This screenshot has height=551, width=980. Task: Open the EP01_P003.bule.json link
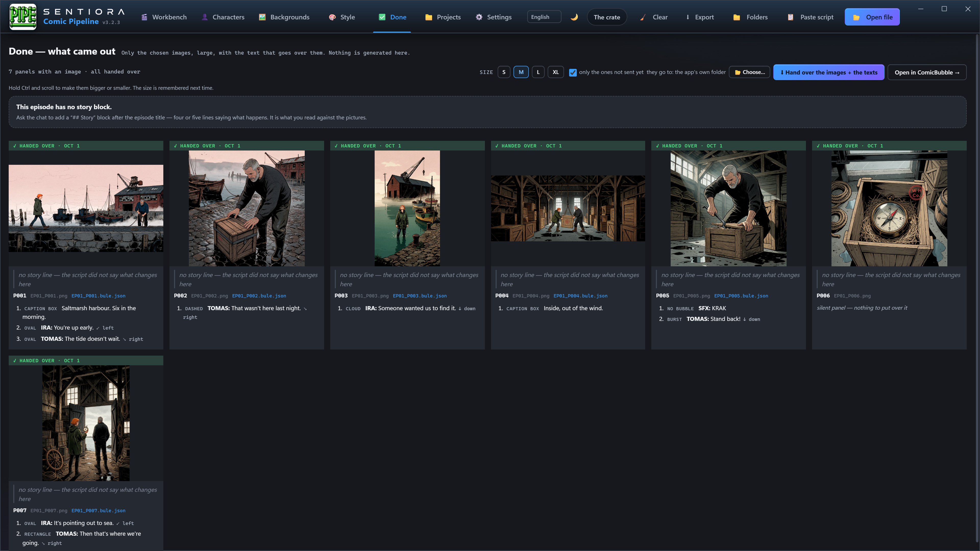click(x=420, y=296)
